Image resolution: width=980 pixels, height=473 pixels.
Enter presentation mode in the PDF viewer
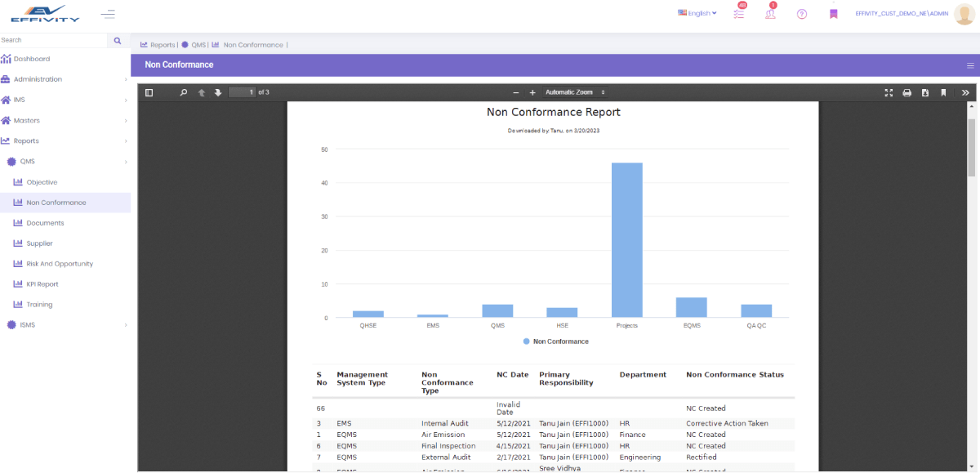click(889, 92)
